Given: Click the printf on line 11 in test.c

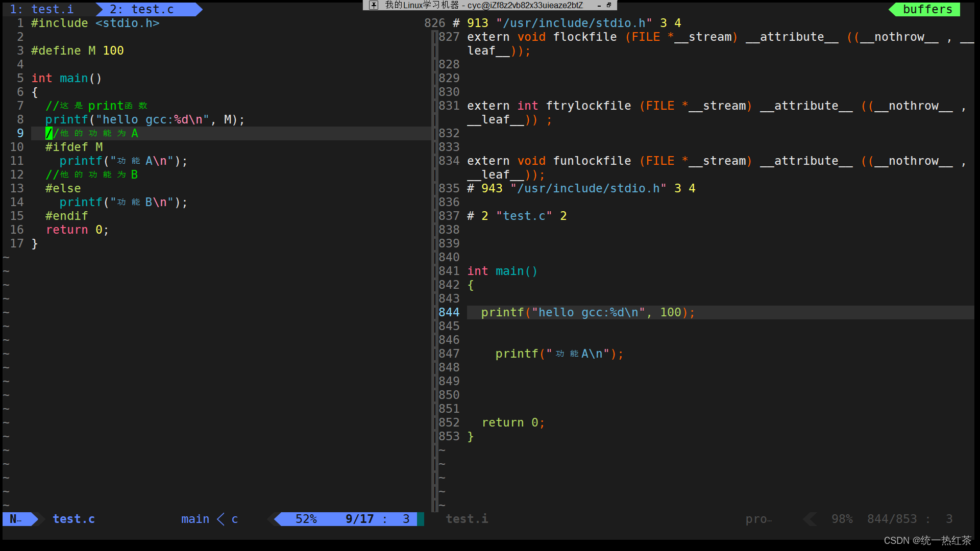Looking at the screenshot, I should click(x=124, y=161).
